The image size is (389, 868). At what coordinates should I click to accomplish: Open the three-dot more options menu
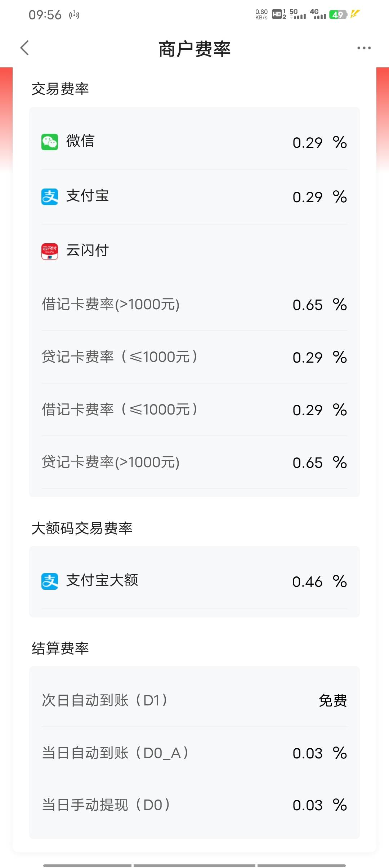coord(364,48)
